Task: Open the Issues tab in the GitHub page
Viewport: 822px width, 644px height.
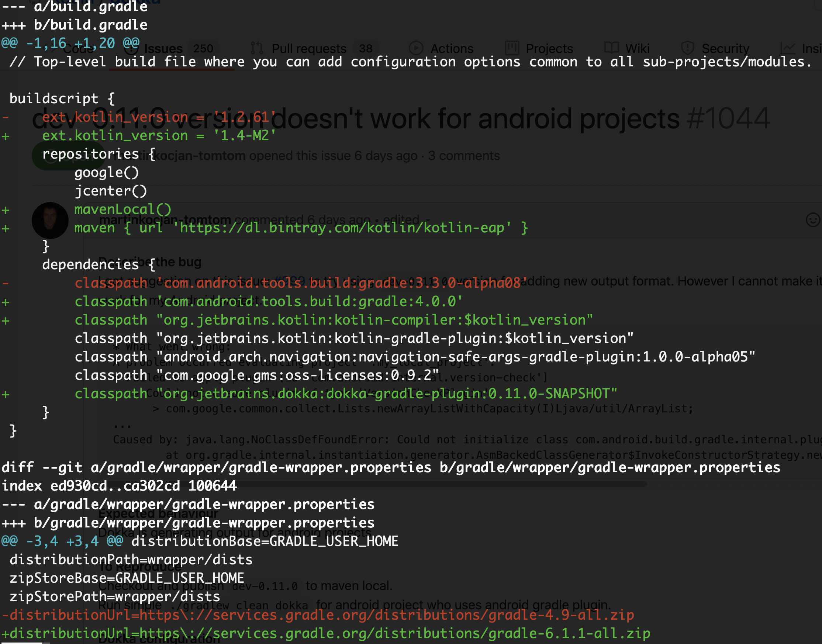Action: pyautogui.click(x=172, y=49)
